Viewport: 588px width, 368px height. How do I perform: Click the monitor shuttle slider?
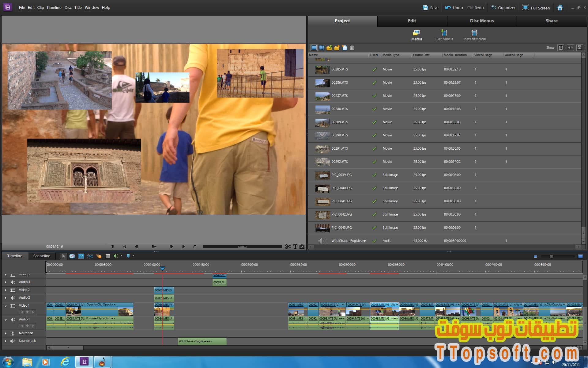click(242, 247)
